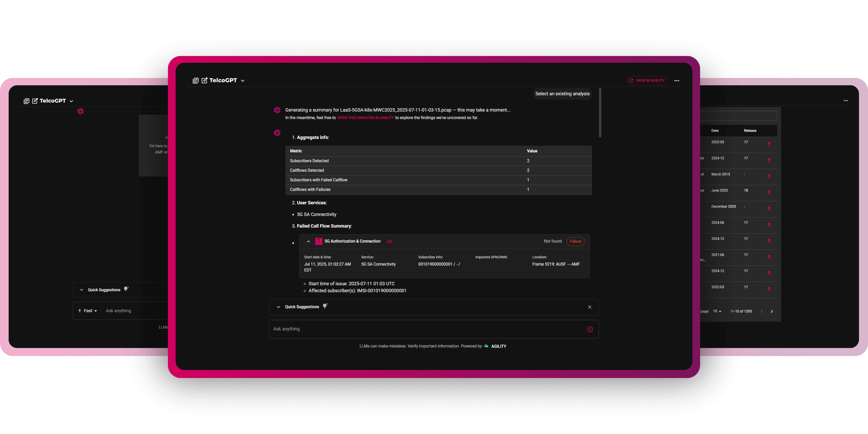Click lightbulb icon in left window Quick Suggestions

(x=126, y=289)
